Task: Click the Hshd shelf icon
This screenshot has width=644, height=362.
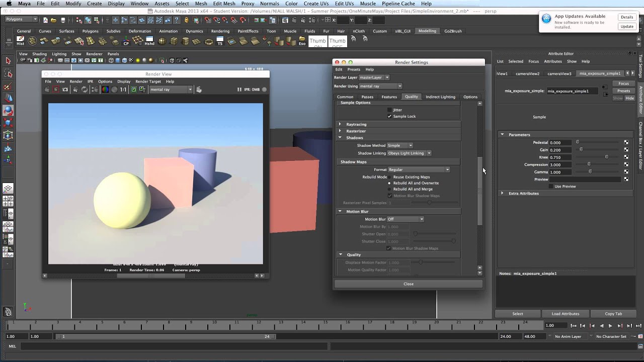Action: pyautogui.click(x=149, y=41)
